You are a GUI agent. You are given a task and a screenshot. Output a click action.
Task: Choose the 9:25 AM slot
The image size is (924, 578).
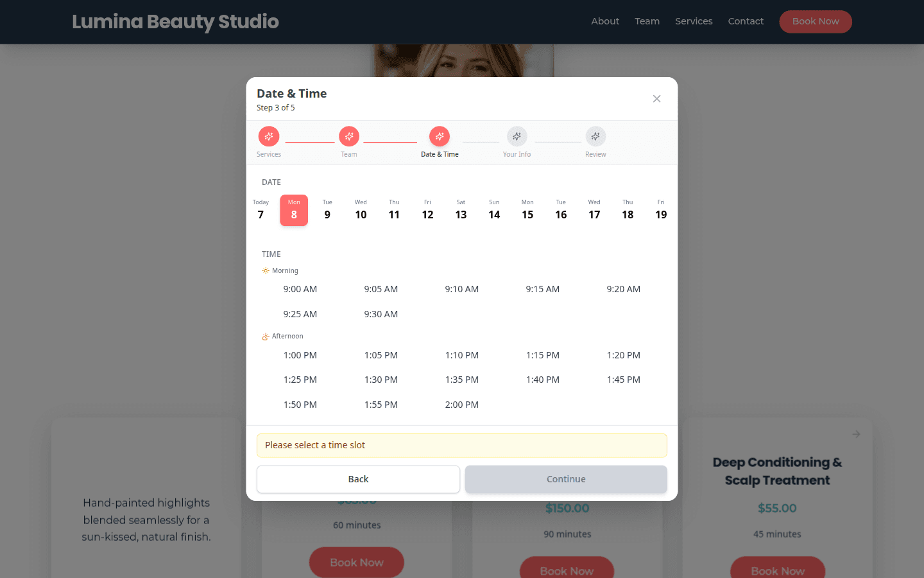pyautogui.click(x=300, y=314)
